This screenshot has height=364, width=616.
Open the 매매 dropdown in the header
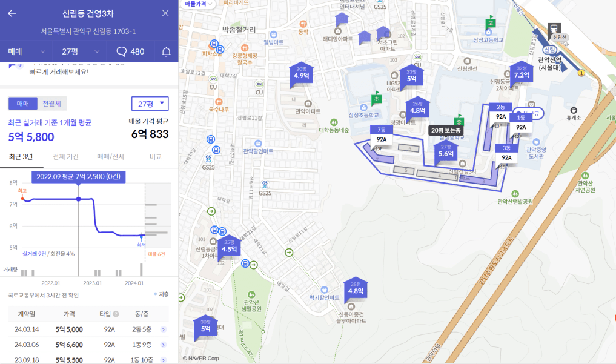(26, 51)
